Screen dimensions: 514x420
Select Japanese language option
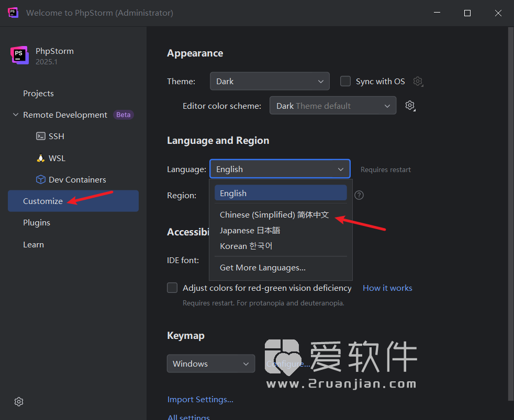[281, 230]
